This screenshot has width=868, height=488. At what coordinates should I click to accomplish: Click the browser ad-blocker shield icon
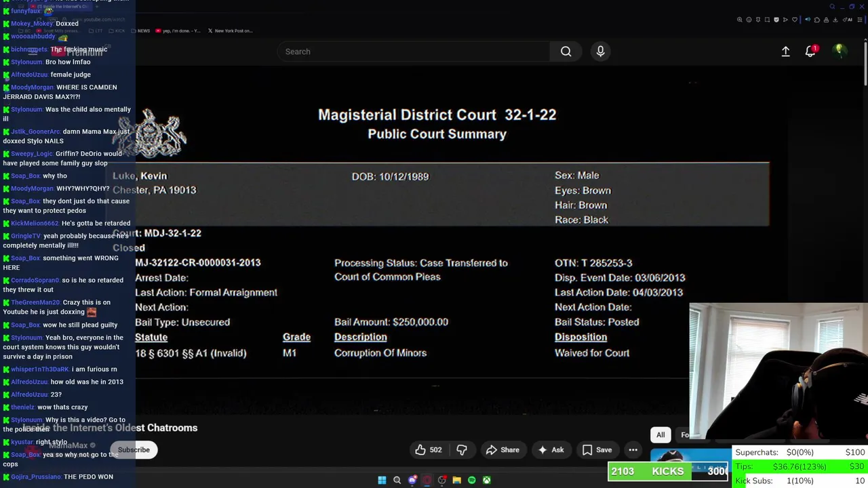pos(776,20)
